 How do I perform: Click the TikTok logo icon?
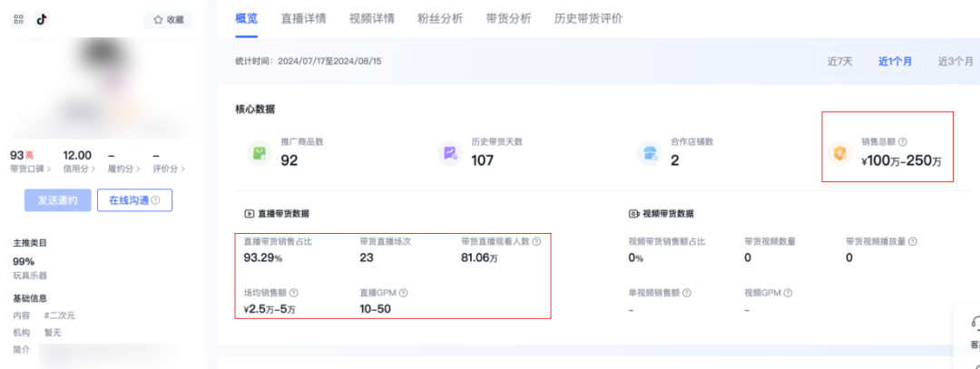click(42, 19)
